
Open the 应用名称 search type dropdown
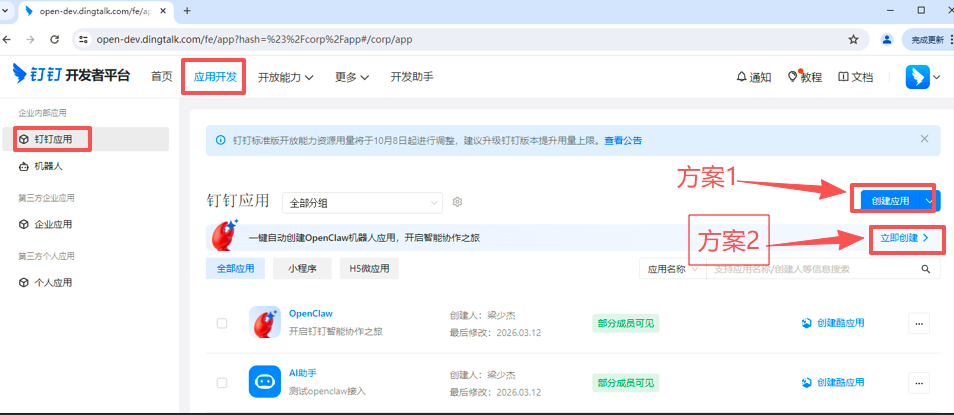tap(672, 269)
